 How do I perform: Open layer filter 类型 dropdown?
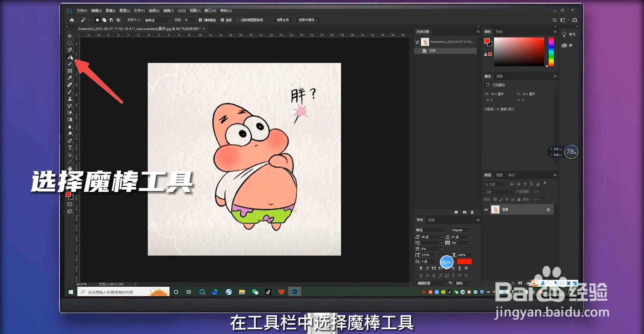coord(495,184)
